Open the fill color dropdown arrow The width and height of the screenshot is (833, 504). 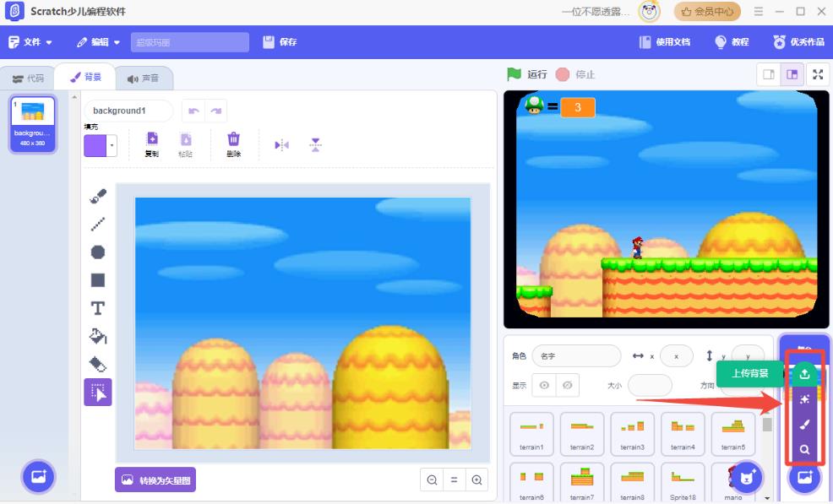pos(112,145)
